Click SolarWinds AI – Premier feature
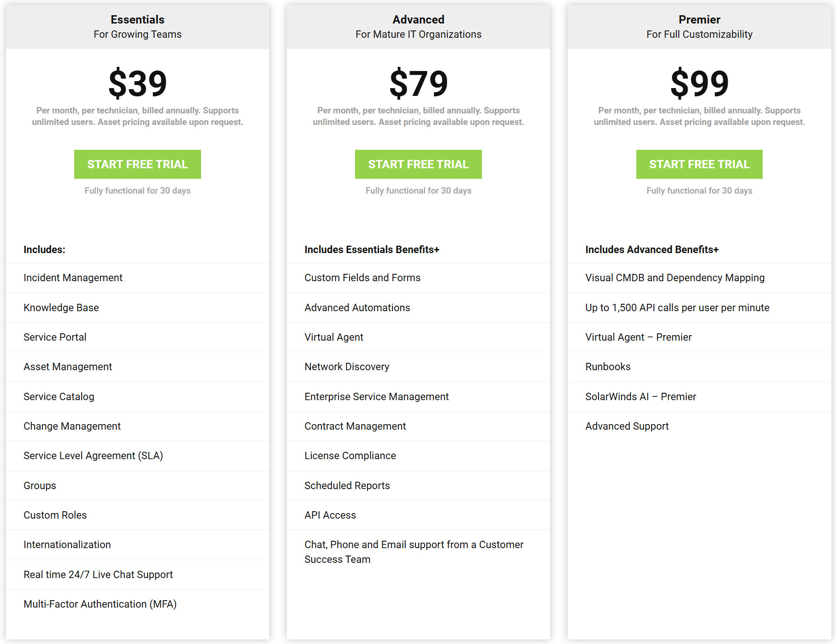The width and height of the screenshot is (836, 644). click(x=640, y=396)
